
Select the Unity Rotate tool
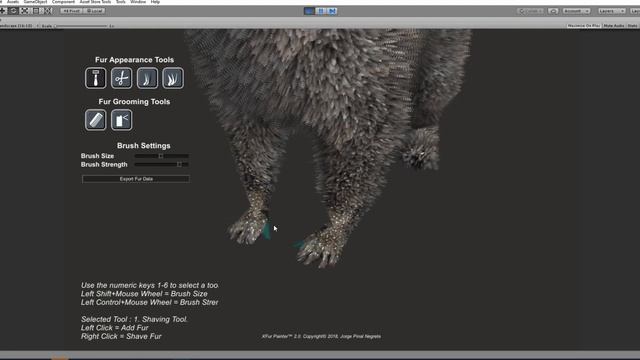13,11
